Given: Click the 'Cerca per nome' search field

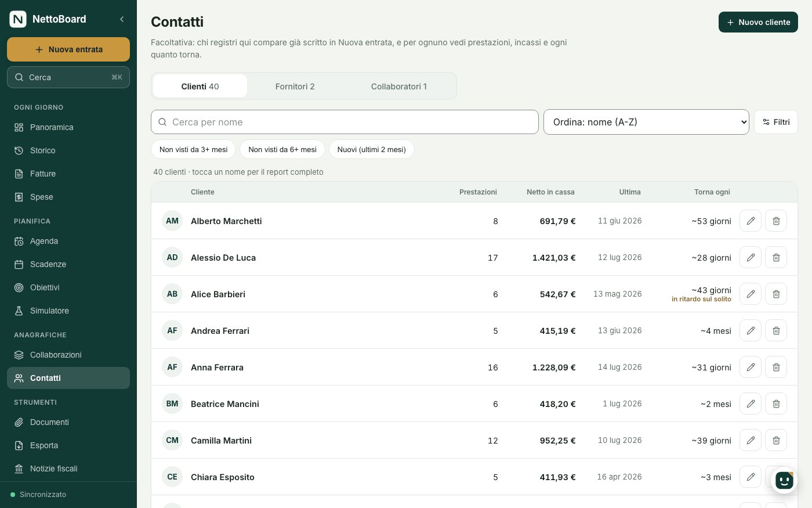Looking at the screenshot, I should pyautogui.click(x=345, y=122).
